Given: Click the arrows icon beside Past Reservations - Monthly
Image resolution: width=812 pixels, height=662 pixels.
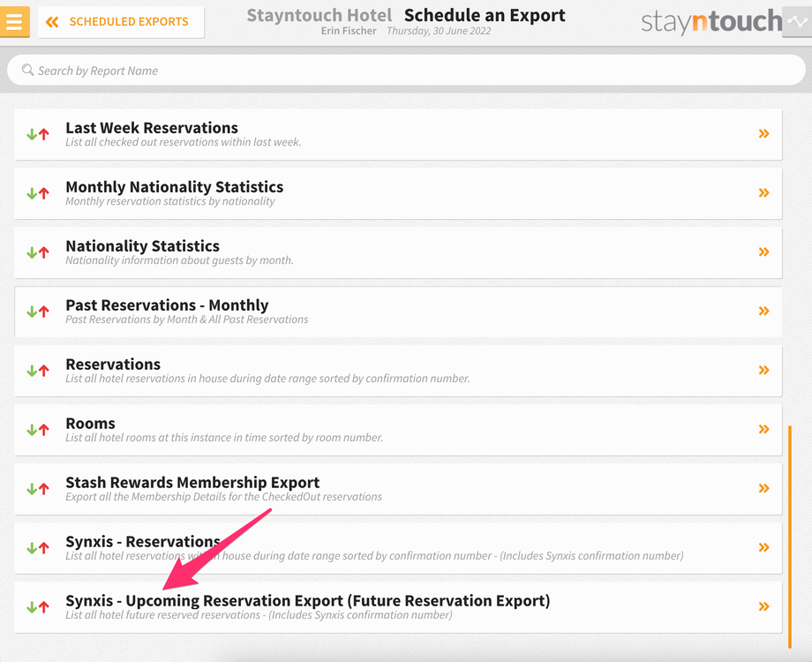Looking at the screenshot, I should coord(38,312).
